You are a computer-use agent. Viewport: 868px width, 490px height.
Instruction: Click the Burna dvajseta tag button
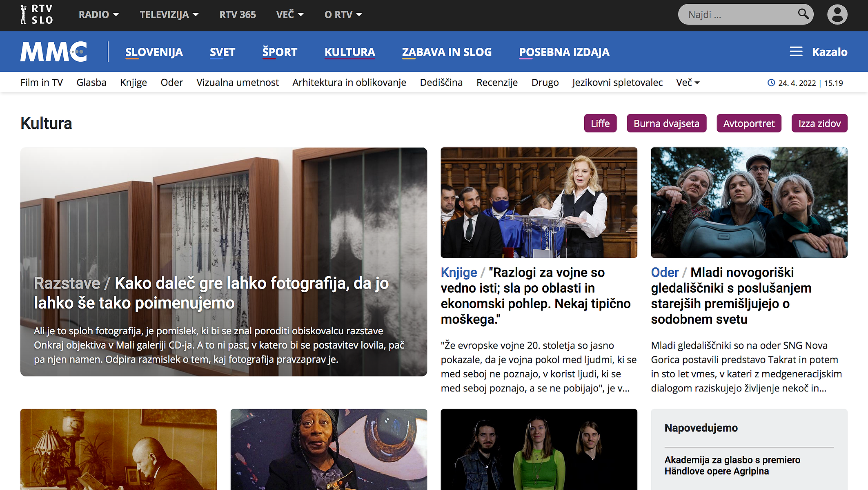tap(666, 123)
